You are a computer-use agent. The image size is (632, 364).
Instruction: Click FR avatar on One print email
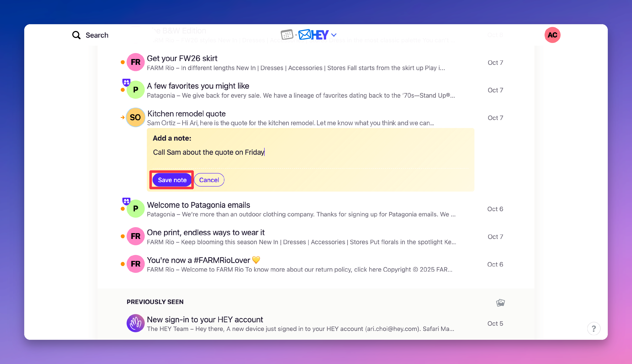[x=135, y=236]
